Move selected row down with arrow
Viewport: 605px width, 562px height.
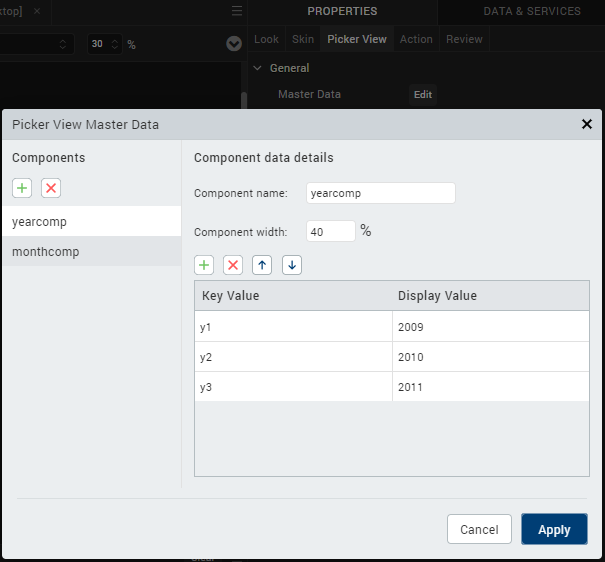[292, 265]
